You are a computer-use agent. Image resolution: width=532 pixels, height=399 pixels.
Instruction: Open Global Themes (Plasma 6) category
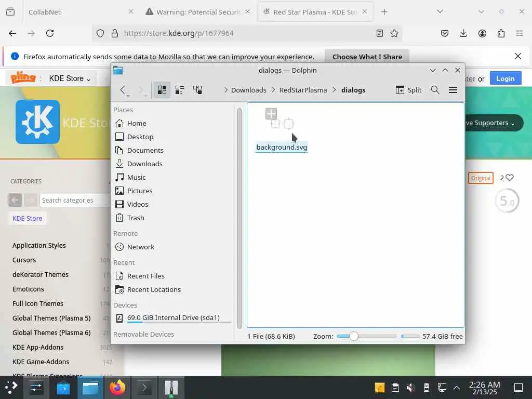pos(51,333)
